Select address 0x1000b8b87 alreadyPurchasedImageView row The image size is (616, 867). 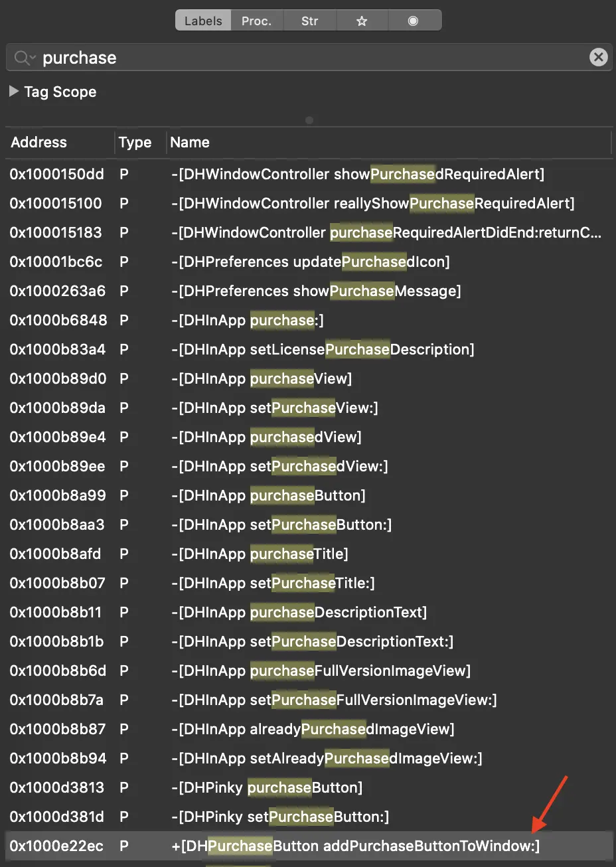point(309,729)
